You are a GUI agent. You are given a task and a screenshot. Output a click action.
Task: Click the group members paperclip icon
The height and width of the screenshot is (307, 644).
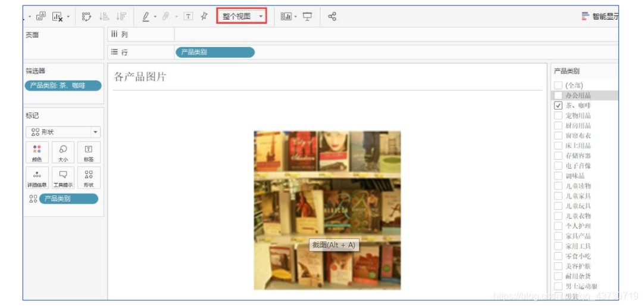[166, 17]
